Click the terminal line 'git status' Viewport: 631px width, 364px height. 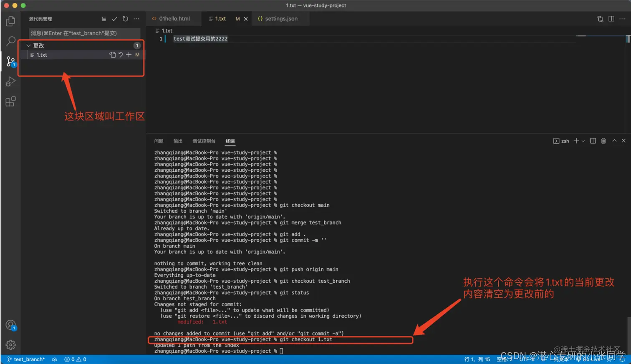(232, 293)
